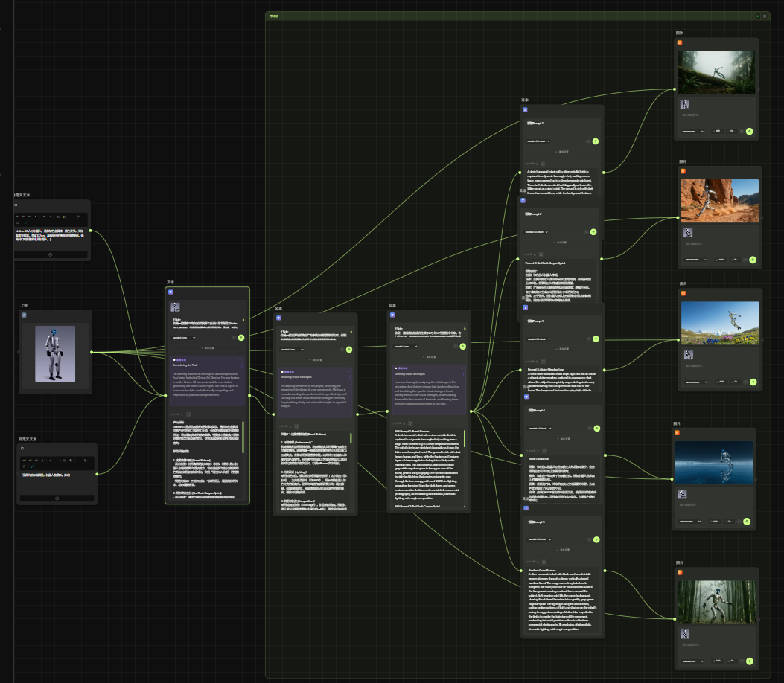The height and width of the screenshot is (683, 784).
Task: Click the upload node type icon
Action: coord(24,315)
